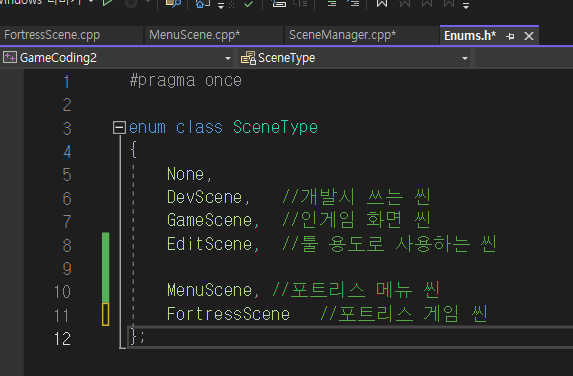Decrease line indent toolbar icon
This screenshot has width=573, height=376.
point(331,4)
